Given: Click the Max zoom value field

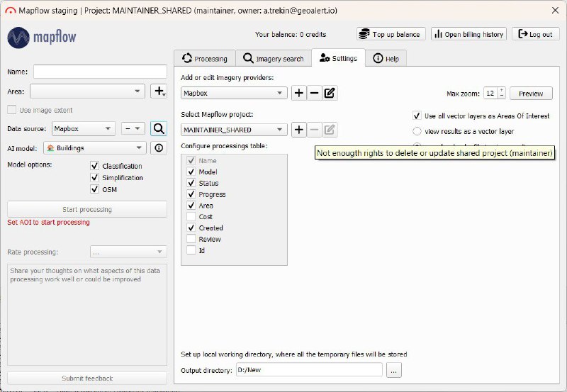Looking at the screenshot, I should [490, 94].
